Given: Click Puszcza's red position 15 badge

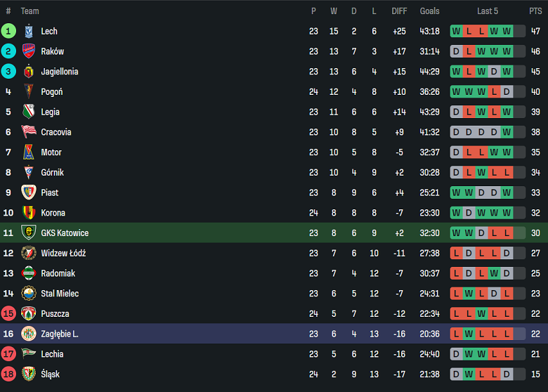Looking at the screenshot, I should (8, 313).
